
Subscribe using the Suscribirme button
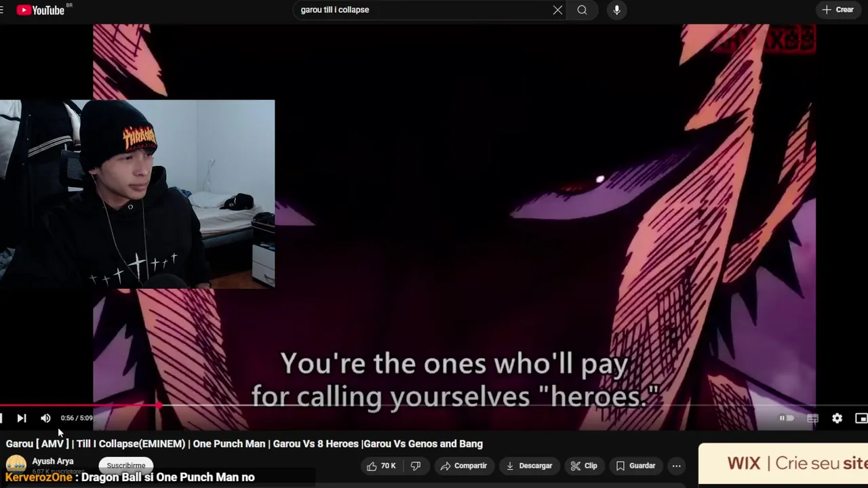pos(126,466)
